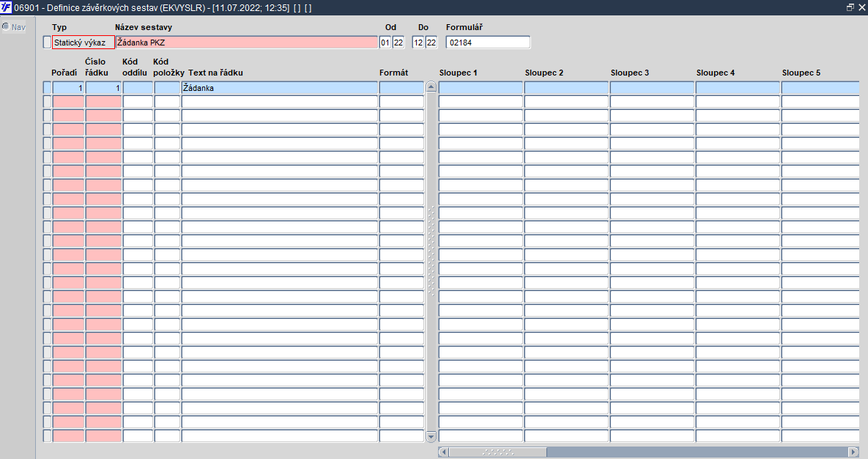The height and width of the screenshot is (459, 868).
Task: Click Kód oddílu cell in Žádanka row
Action: coord(138,87)
